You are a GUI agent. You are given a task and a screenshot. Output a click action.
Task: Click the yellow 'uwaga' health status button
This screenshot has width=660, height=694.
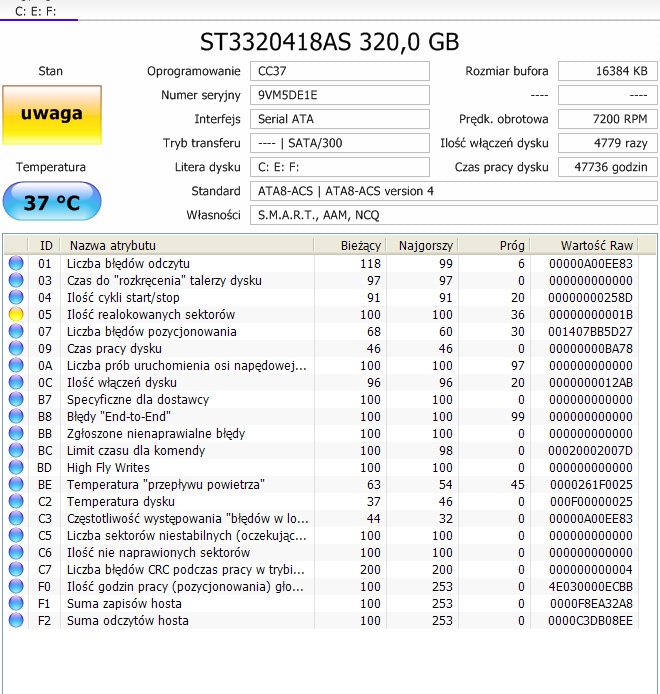click(x=52, y=115)
